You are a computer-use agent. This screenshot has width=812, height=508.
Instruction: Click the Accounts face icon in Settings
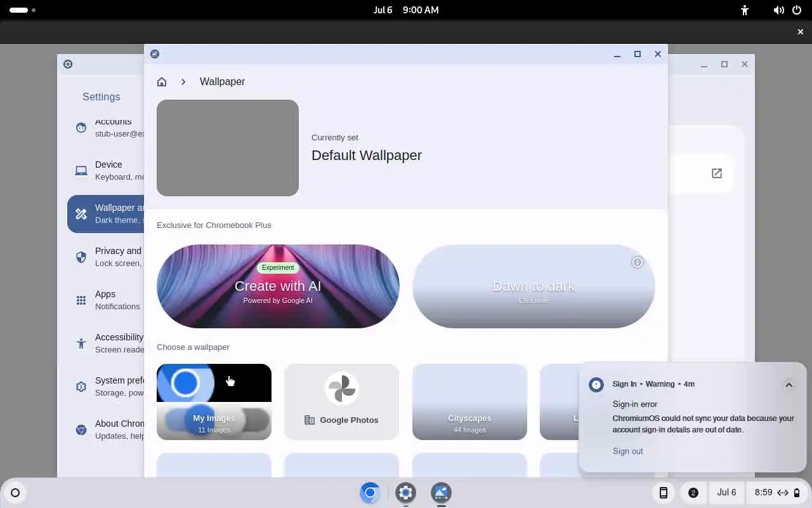click(81, 128)
